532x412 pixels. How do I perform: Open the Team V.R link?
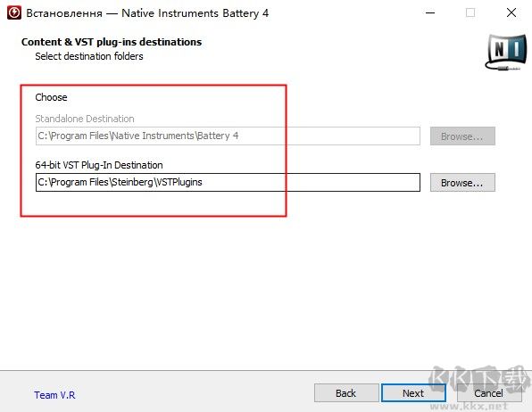tap(54, 395)
